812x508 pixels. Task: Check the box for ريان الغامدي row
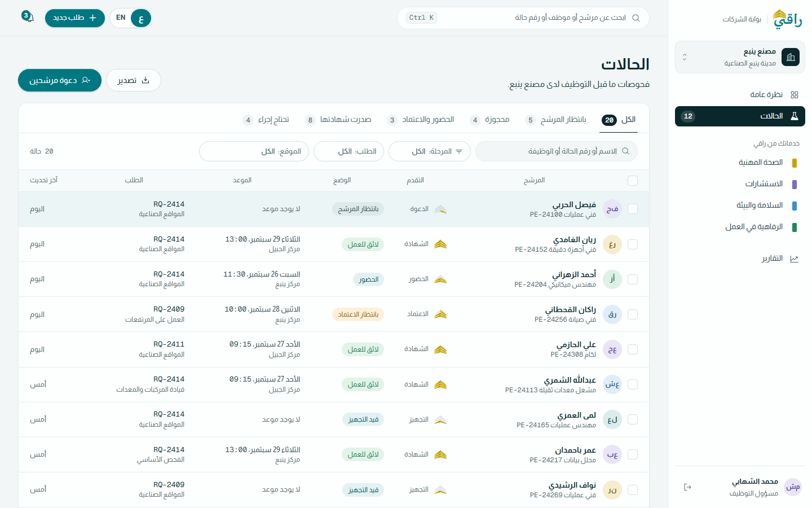(x=633, y=244)
